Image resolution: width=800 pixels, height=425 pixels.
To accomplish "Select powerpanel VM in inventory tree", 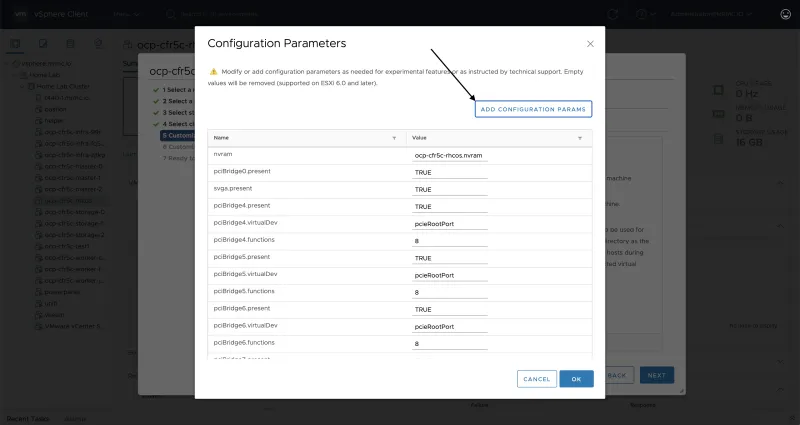I will (62, 292).
